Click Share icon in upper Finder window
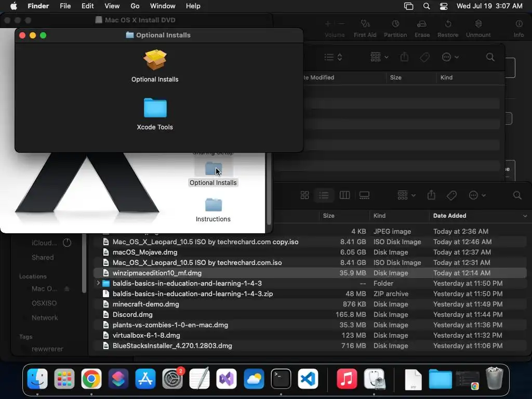The image size is (532, 399). [x=404, y=57]
